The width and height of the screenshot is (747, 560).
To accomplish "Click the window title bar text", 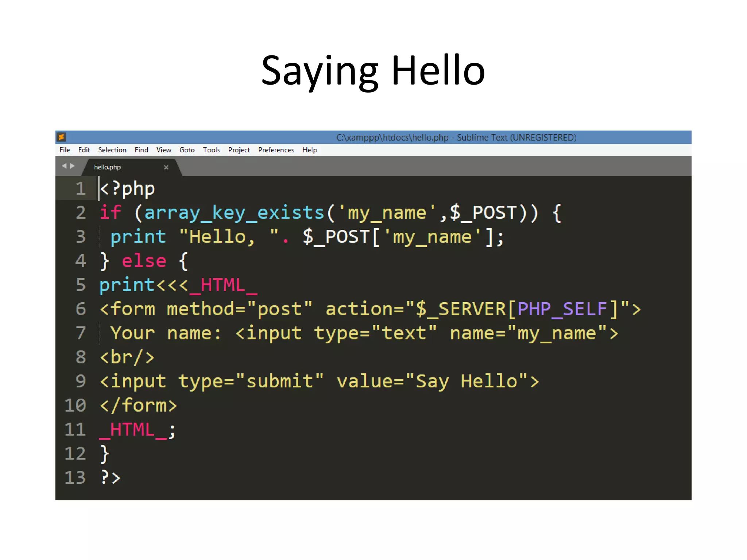I will point(456,137).
